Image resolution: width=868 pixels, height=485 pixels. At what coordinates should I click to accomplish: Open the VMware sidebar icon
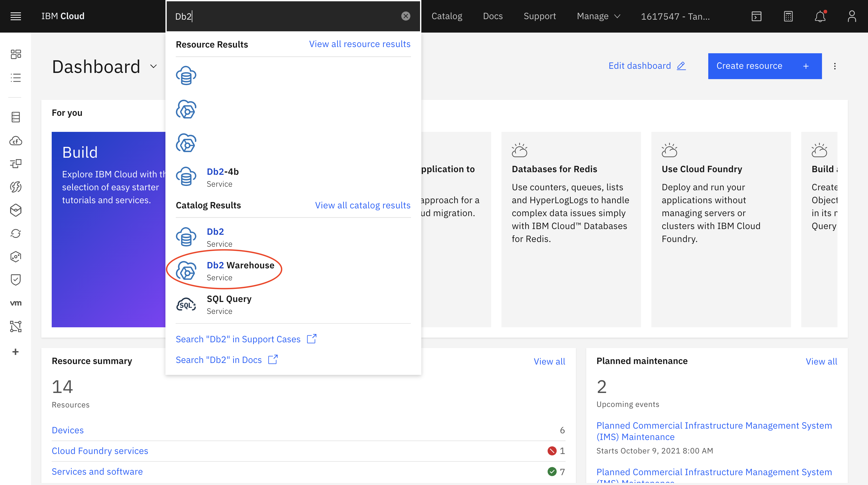tap(16, 303)
